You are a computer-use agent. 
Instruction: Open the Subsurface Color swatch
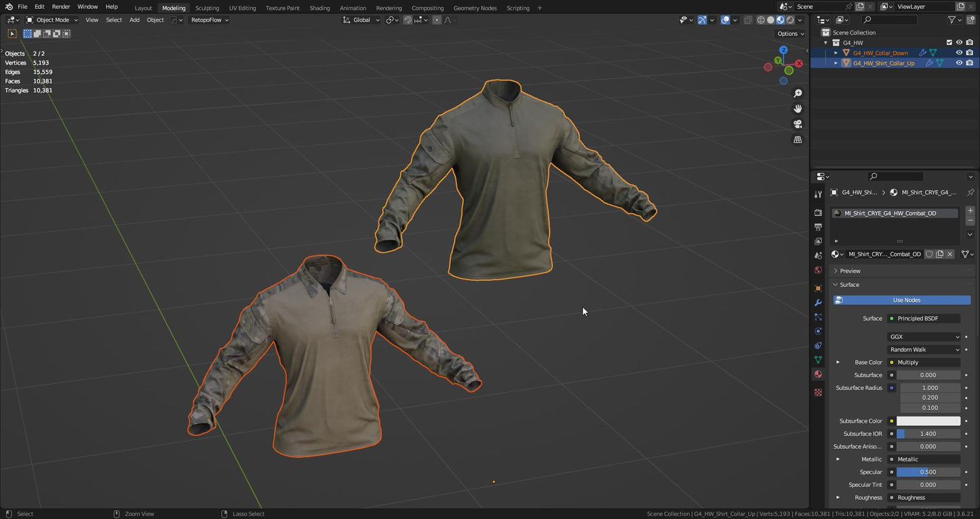pos(928,421)
